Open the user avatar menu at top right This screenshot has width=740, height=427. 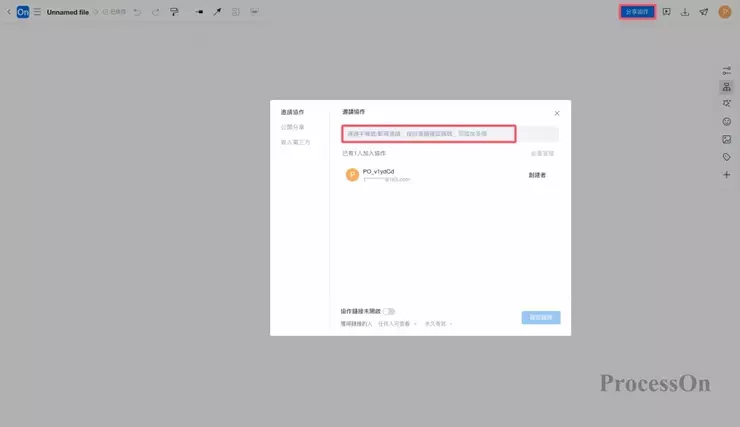point(725,12)
